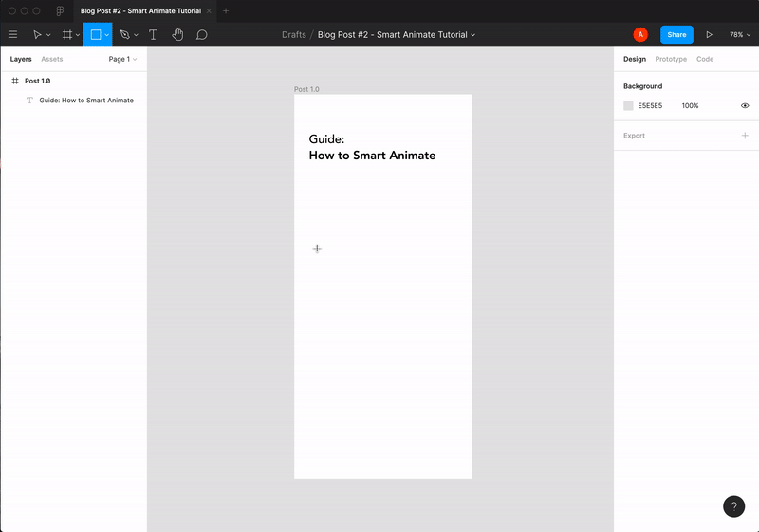The width and height of the screenshot is (759, 532).
Task: Switch to the Layers tab
Action: pos(21,59)
